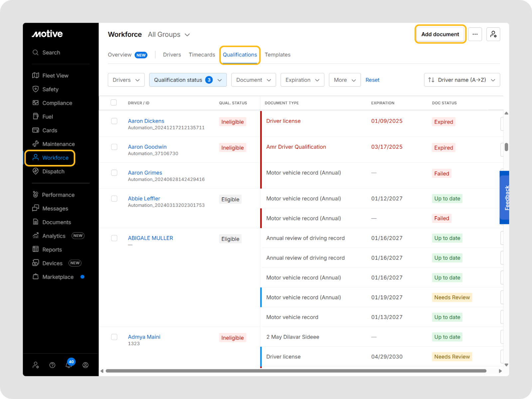Click the Add document button
This screenshot has height=399, width=532.
440,34
